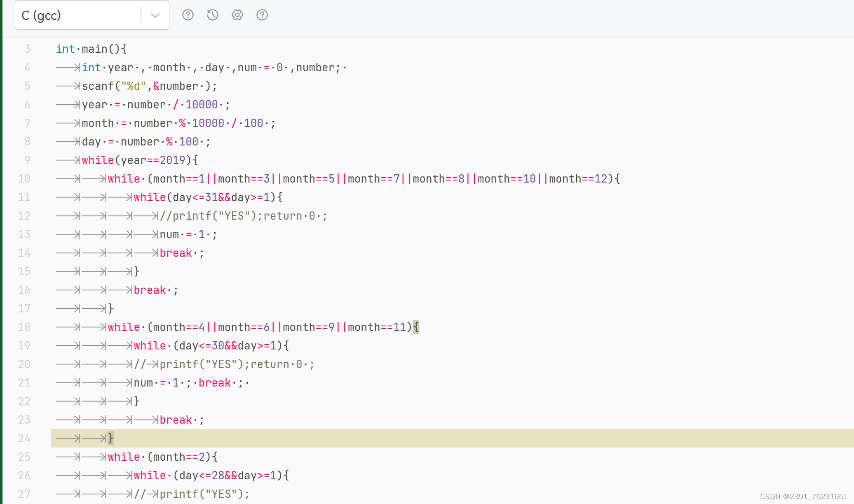Click the first help icon beside the language dropdown
This screenshot has width=854, height=504.
pos(188,15)
